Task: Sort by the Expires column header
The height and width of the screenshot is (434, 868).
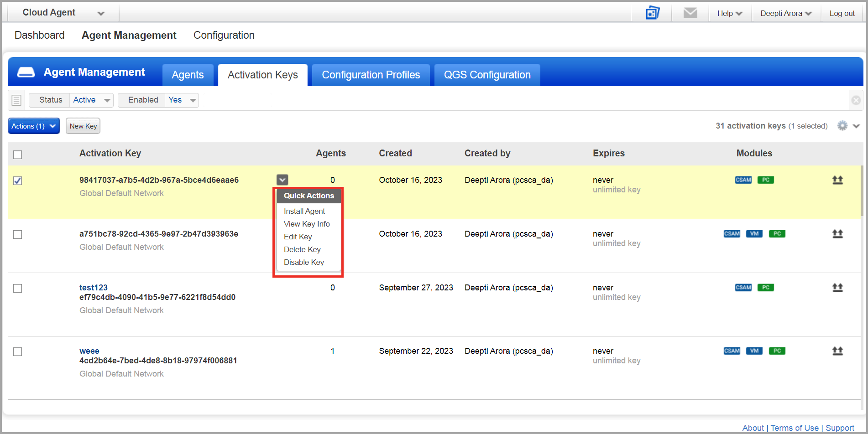Action: tap(608, 153)
